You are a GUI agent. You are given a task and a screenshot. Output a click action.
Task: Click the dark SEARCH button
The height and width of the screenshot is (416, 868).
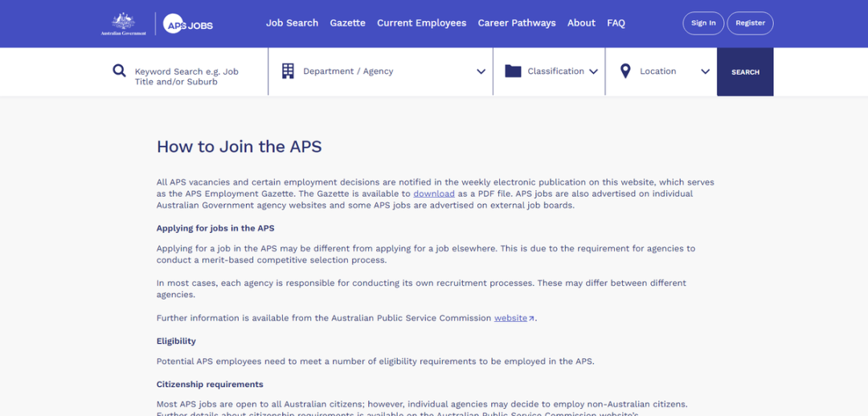coord(745,72)
